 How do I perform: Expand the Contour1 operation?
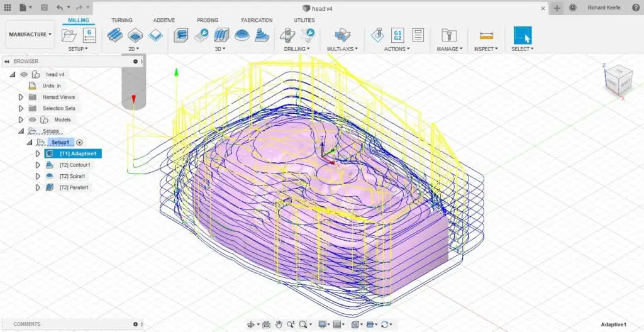click(38, 165)
